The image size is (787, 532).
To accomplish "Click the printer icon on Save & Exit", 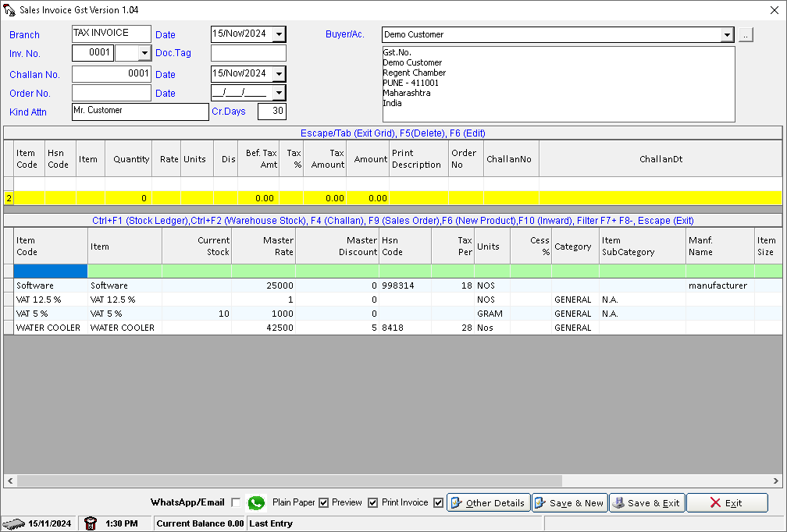I will pos(619,502).
